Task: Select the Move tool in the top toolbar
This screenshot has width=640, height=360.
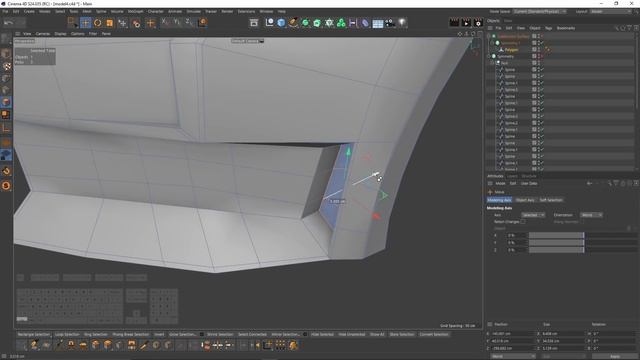Action: coord(85,23)
